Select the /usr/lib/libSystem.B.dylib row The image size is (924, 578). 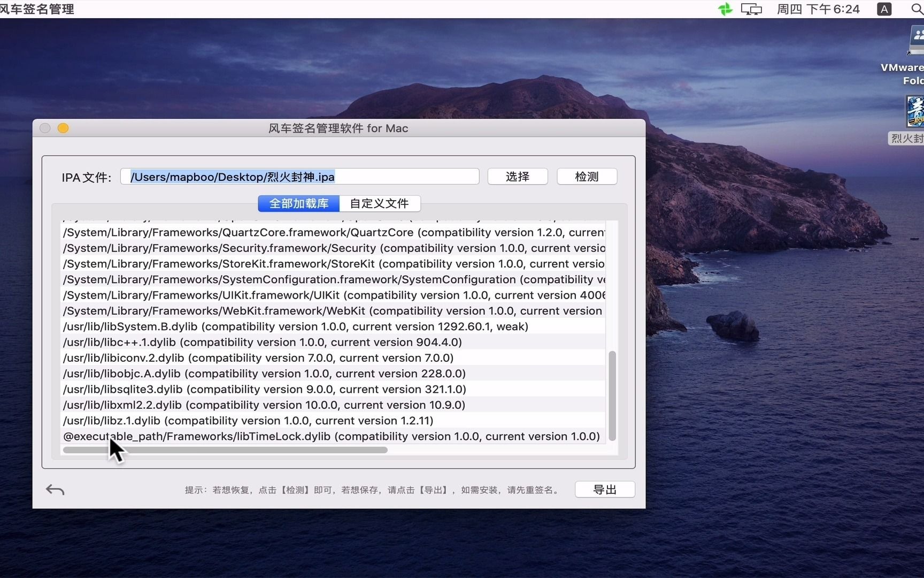coord(334,326)
